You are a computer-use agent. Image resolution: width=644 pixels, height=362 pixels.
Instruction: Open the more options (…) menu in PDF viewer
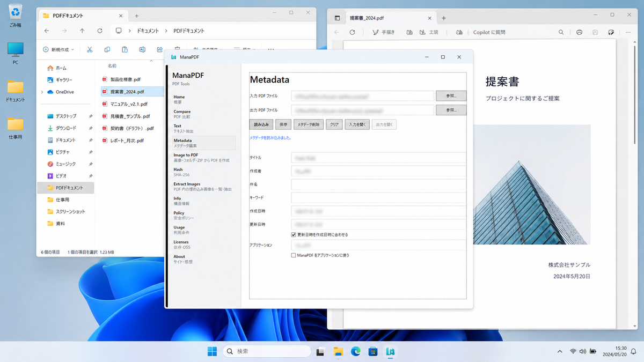pyautogui.click(x=627, y=32)
